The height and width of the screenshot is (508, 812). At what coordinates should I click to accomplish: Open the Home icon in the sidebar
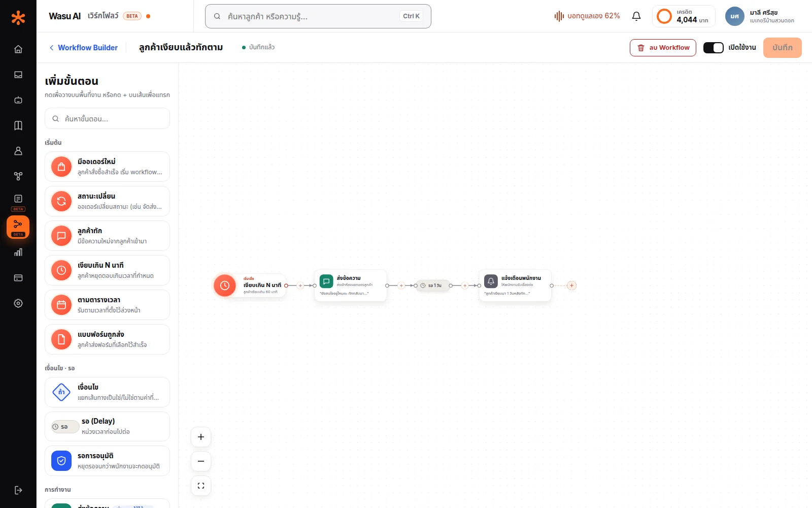pos(18,49)
